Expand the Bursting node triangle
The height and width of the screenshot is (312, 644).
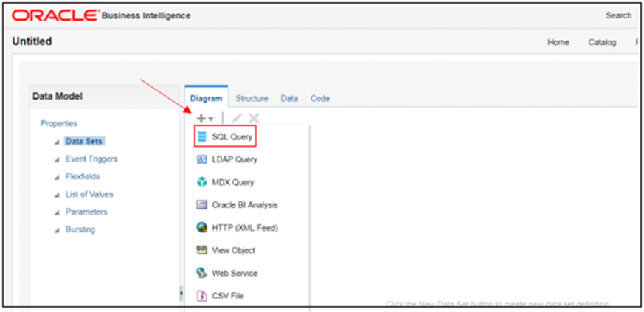tap(57, 230)
